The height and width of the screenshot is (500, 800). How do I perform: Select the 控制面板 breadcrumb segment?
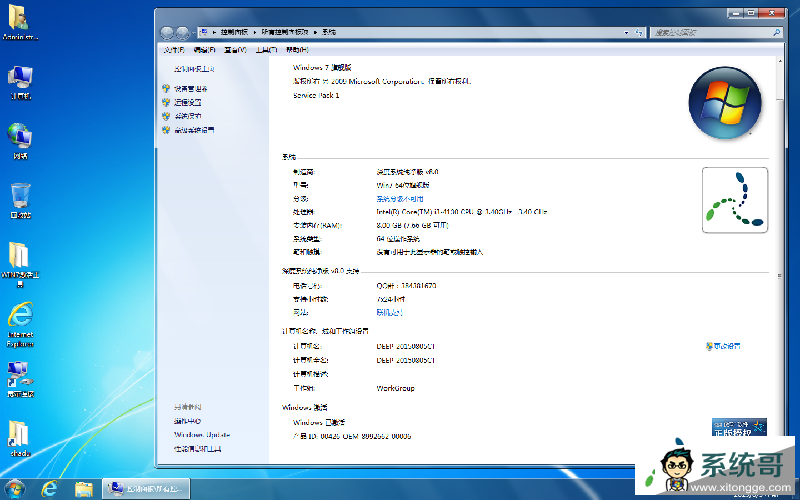[x=234, y=32]
